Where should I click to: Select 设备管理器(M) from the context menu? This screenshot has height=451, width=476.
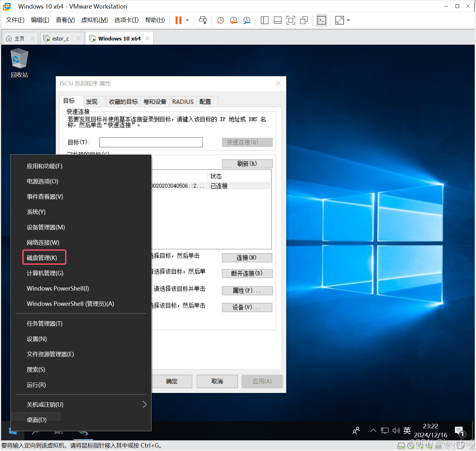coord(81,227)
